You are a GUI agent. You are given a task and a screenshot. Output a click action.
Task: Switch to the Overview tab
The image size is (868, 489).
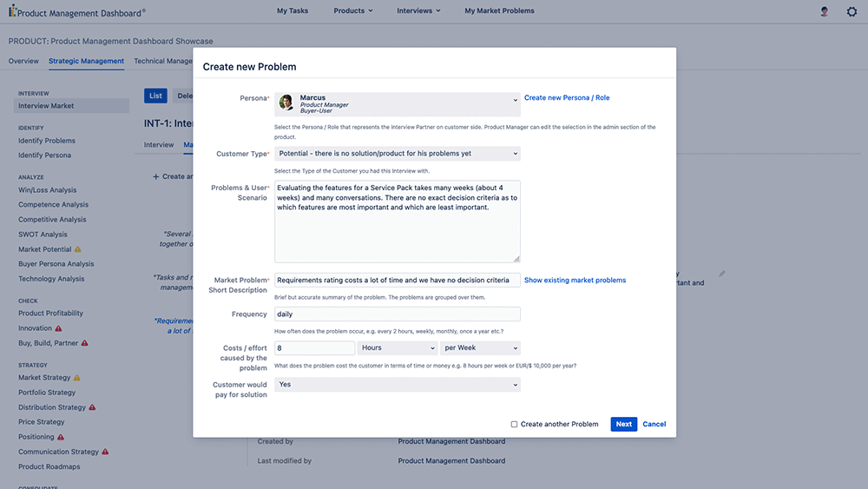click(x=23, y=61)
